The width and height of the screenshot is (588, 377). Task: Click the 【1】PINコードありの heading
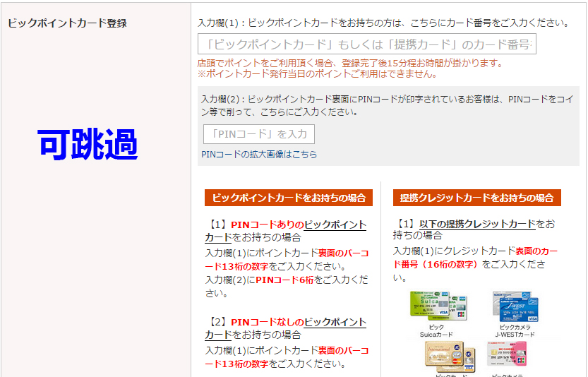(x=285, y=231)
